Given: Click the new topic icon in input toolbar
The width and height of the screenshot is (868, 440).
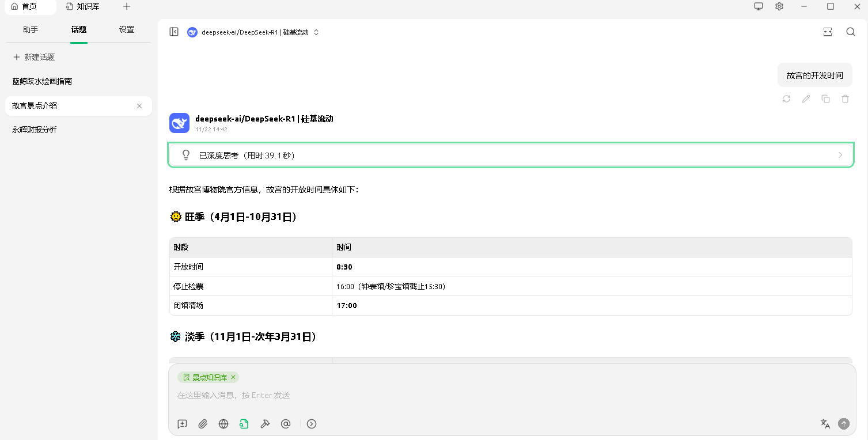Looking at the screenshot, I should pos(183,424).
